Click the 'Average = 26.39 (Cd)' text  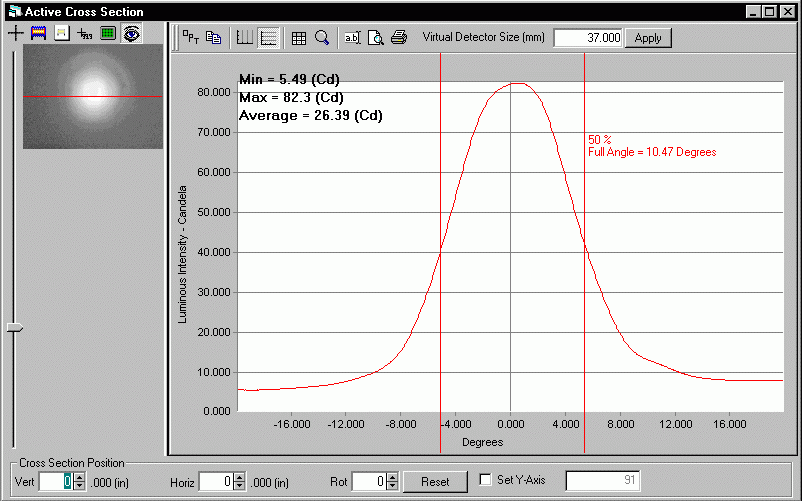(x=310, y=116)
